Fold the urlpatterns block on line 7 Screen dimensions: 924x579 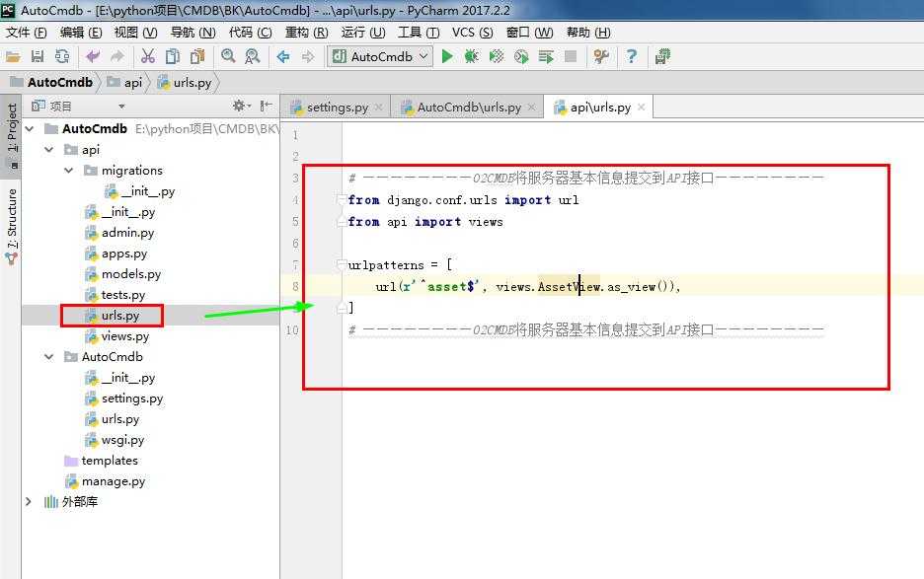[x=342, y=265]
